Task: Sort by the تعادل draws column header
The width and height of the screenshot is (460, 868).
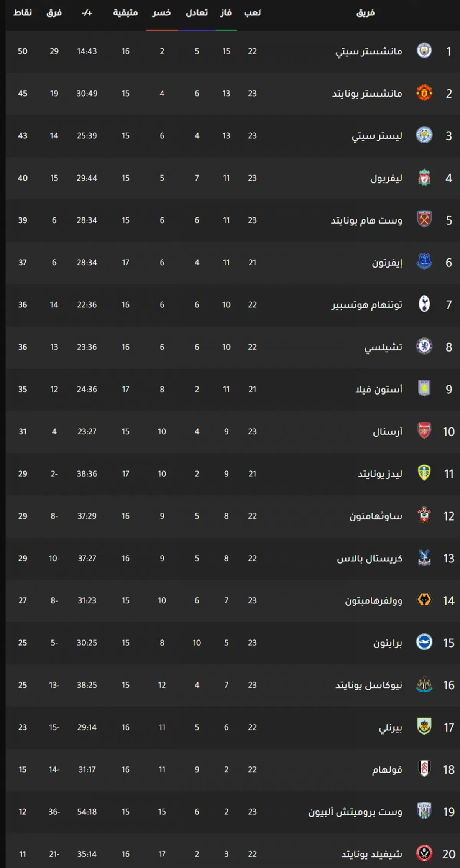Action: (x=197, y=13)
